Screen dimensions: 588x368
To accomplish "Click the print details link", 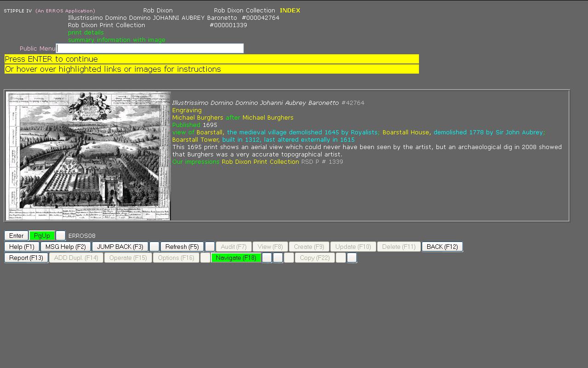I will (86, 32).
